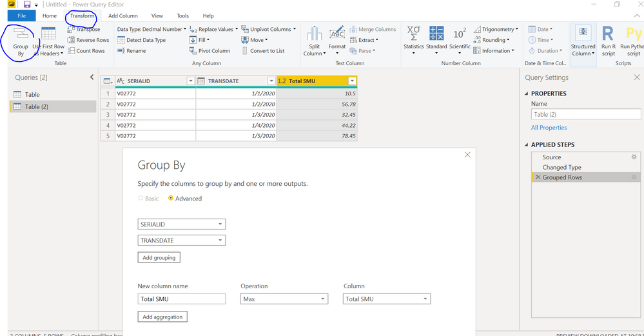Open the File tab
This screenshot has height=336, width=644.
(x=22, y=15)
